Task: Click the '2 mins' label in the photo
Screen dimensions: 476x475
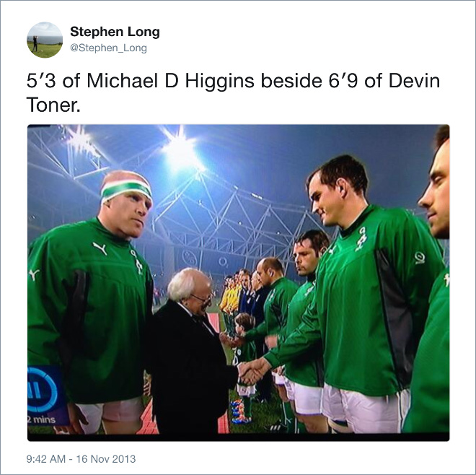Action: click(42, 419)
